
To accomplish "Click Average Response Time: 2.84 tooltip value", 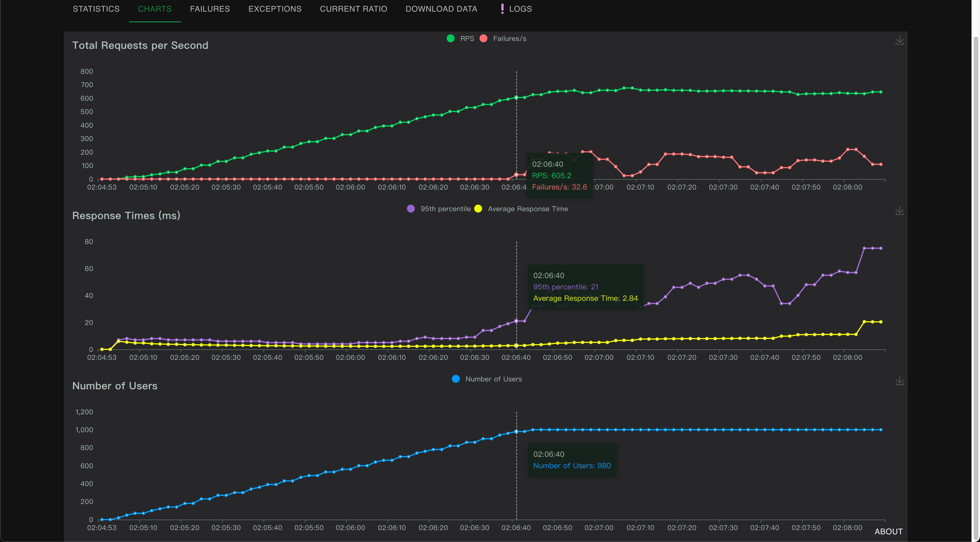I will coord(586,298).
